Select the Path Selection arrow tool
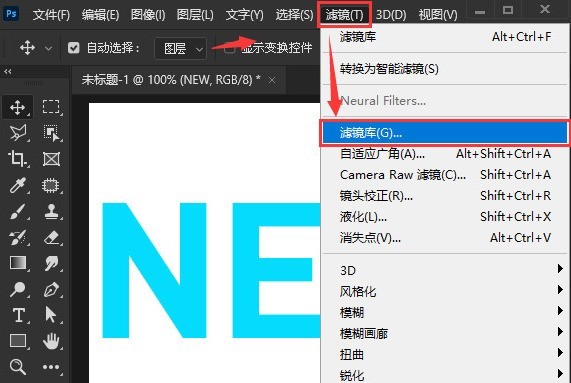 coord(51,315)
